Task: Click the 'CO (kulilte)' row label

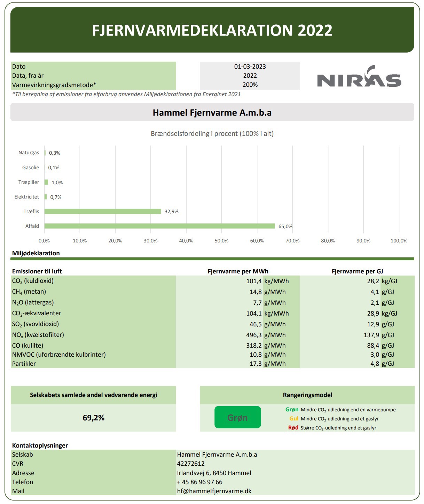Action: [x=28, y=346]
